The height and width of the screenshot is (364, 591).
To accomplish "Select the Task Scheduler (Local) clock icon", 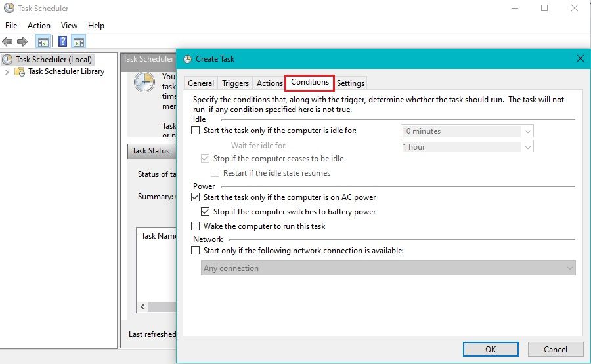I will 8,60.
